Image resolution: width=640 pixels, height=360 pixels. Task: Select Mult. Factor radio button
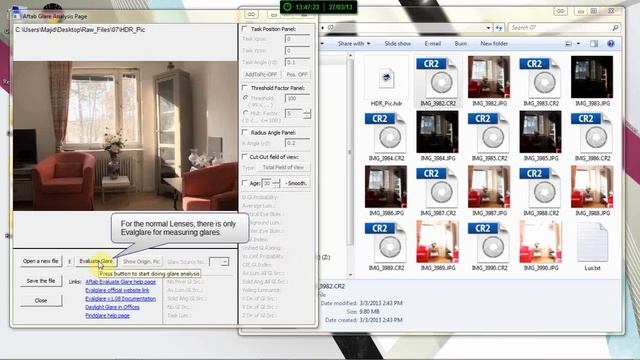pos(246,113)
